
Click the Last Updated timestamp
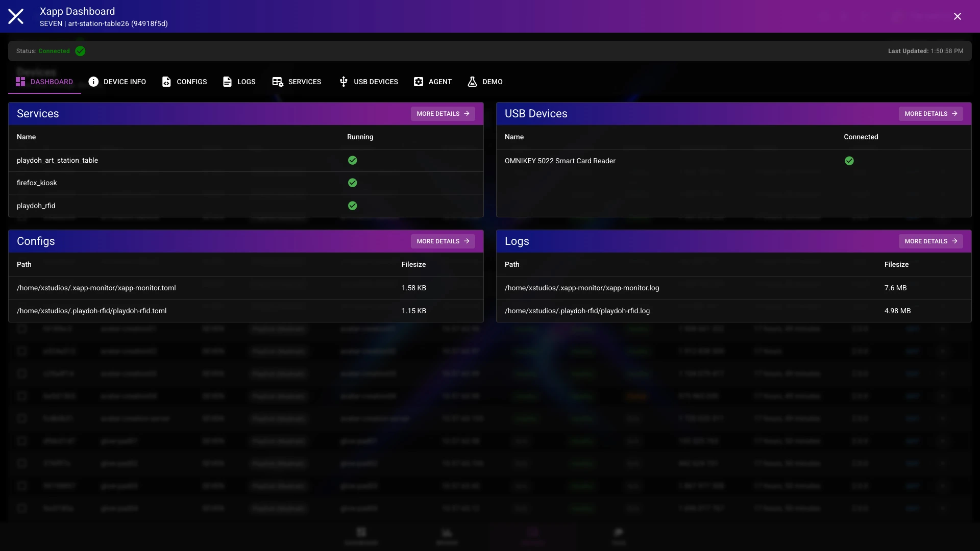(x=926, y=51)
